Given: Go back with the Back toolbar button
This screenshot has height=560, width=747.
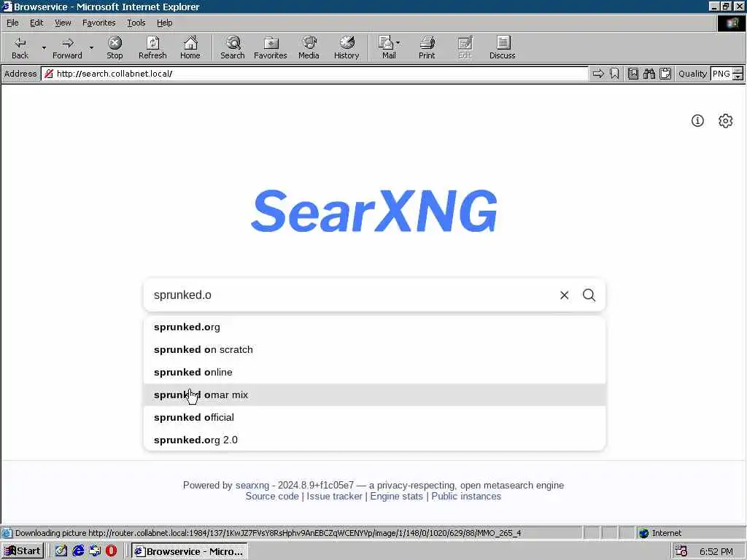Looking at the screenshot, I should click(20, 47).
